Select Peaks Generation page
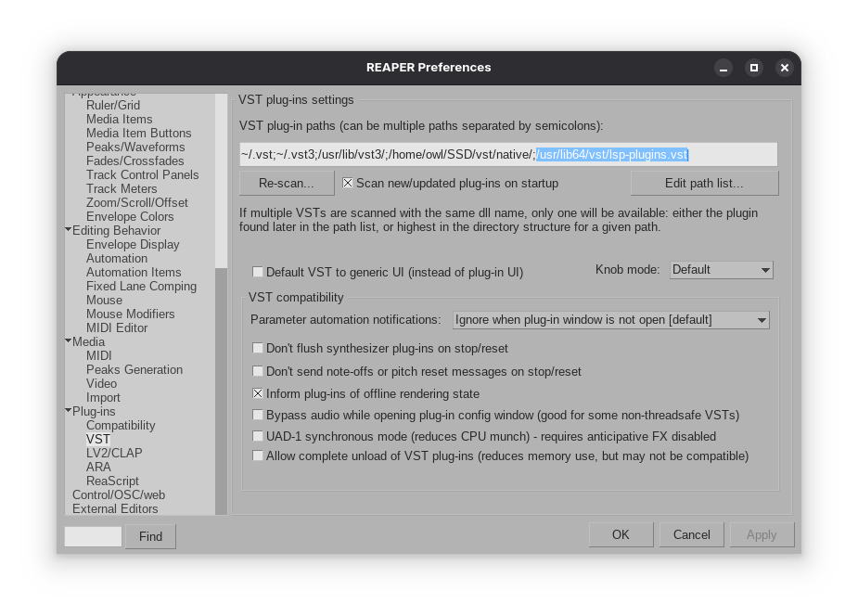 134,370
